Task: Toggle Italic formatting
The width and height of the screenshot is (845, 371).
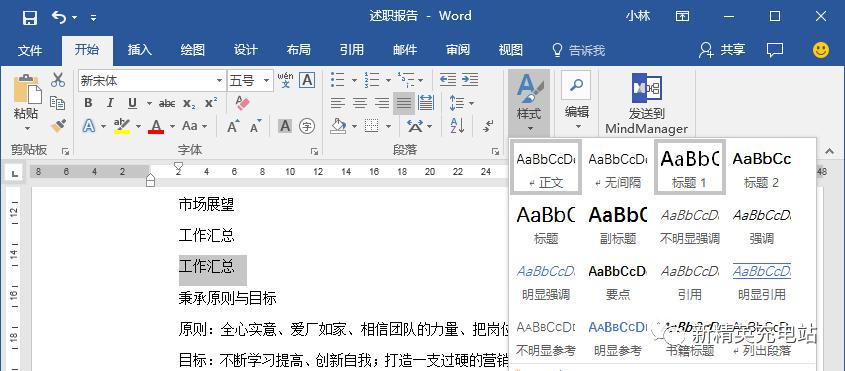Action: point(110,103)
